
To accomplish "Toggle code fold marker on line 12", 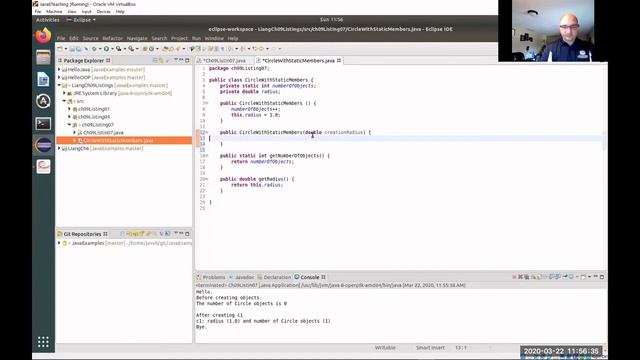I will click(207, 132).
